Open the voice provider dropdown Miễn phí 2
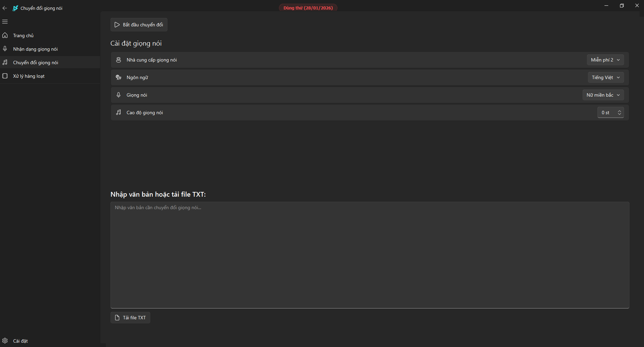The height and width of the screenshot is (347, 644). (x=605, y=60)
